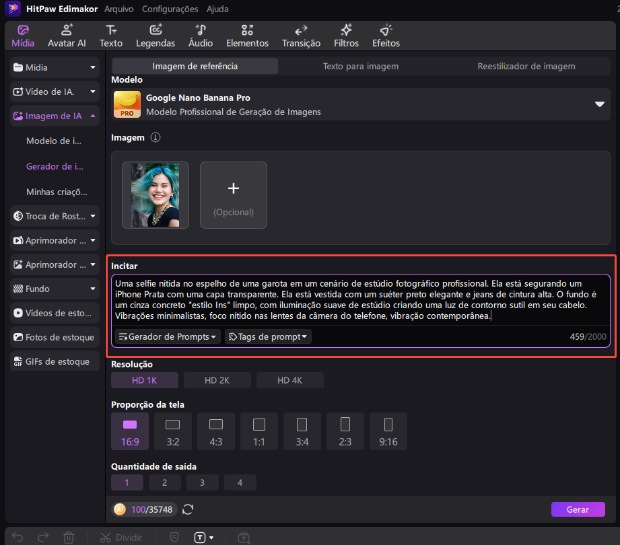Open Modelo de i... sidebar item

(54, 141)
